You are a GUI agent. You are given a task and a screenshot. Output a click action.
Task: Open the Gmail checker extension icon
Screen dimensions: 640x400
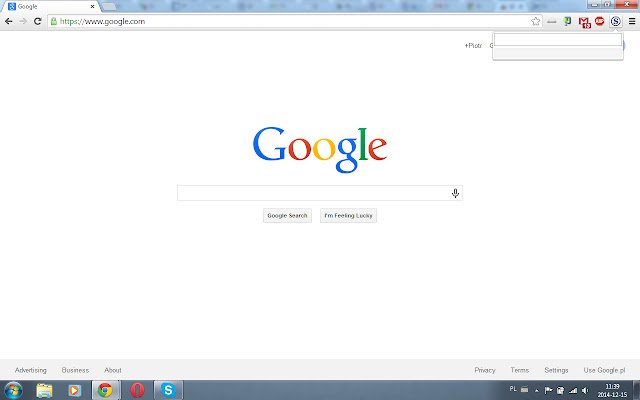[x=584, y=22]
